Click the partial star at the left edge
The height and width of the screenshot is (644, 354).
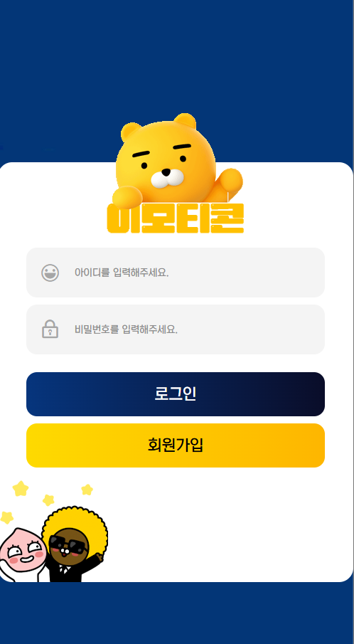(x=6, y=517)
